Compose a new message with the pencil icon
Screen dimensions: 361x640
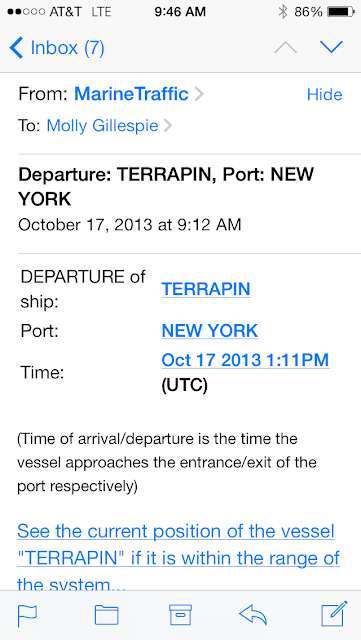coord(334,613)
